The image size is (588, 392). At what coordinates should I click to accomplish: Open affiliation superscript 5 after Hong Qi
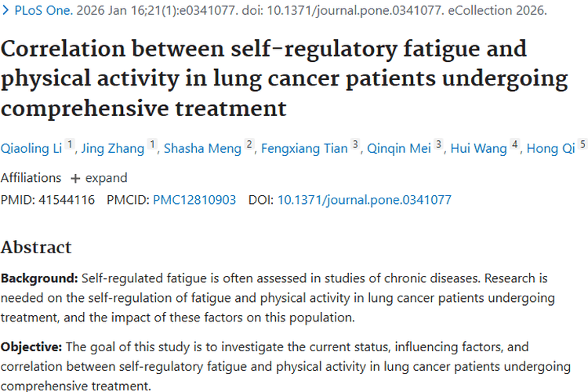(583, 145)
